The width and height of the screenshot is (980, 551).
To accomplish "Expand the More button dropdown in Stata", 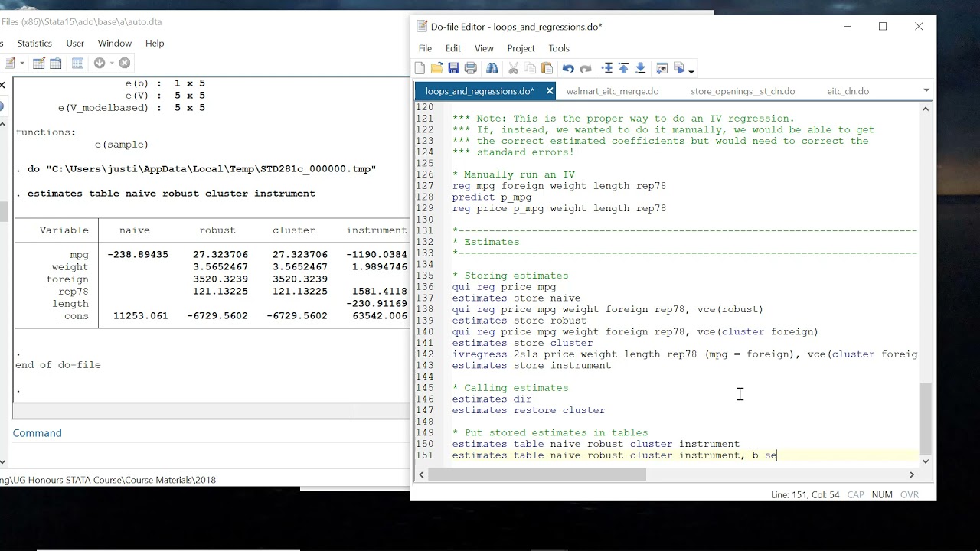I will (x=112, y=63).
